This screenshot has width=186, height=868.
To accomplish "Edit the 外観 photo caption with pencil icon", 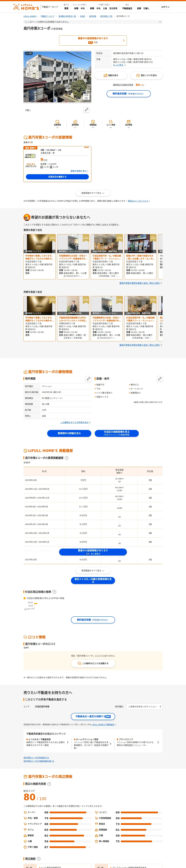I will [x=86, y=110].
